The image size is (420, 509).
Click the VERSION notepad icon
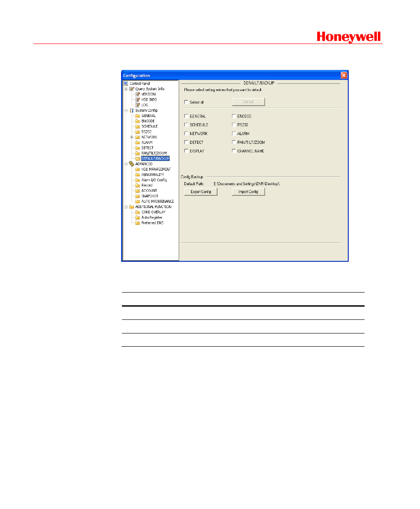[138, 94]
